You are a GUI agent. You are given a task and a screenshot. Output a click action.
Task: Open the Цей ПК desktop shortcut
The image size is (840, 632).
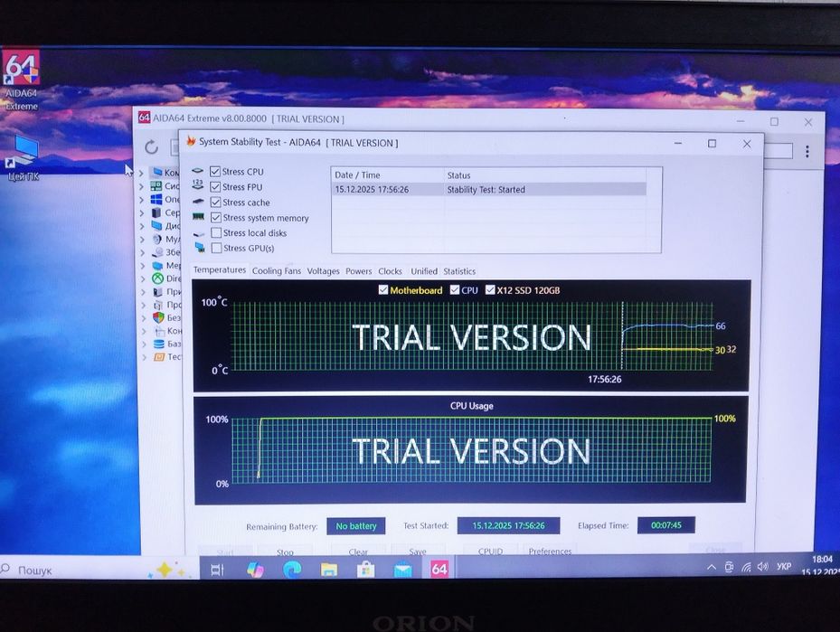[24, 158]
